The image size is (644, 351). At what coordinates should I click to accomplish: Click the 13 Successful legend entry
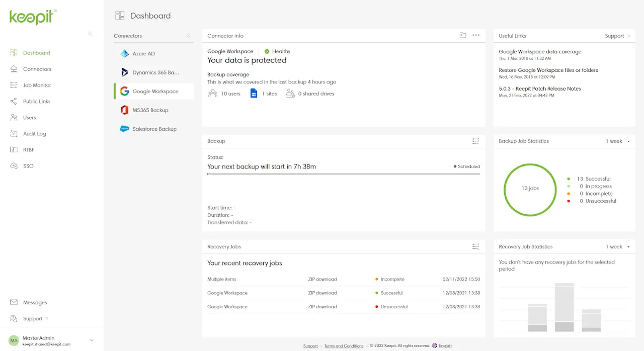pyautogui.click(x=589, y=179)
